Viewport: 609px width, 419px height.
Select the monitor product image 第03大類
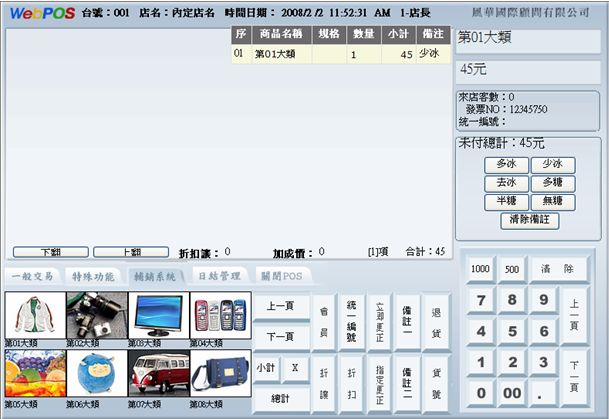pos(159,315)
